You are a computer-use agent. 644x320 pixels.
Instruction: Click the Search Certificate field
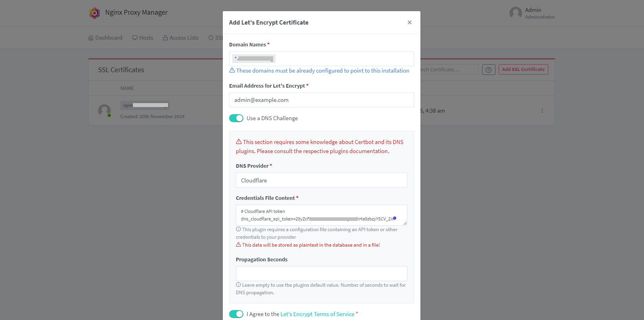point(449,69)
